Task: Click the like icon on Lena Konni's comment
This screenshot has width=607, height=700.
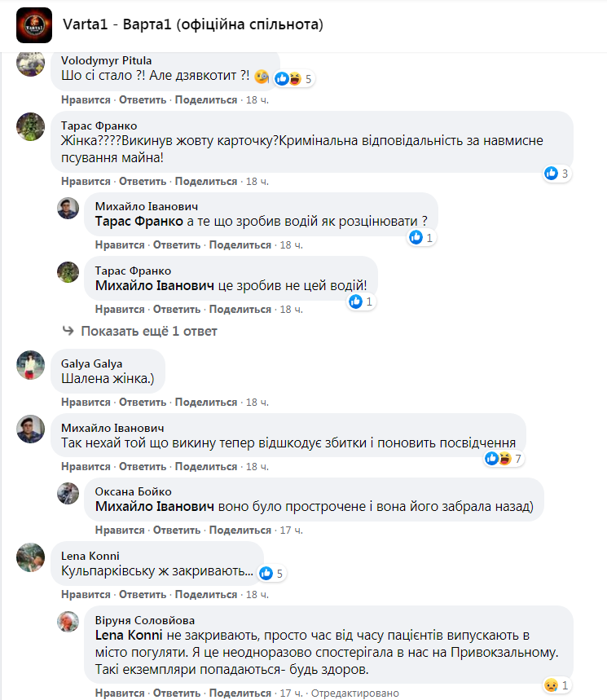Action: pyautogui.click(x=266, y=573)
